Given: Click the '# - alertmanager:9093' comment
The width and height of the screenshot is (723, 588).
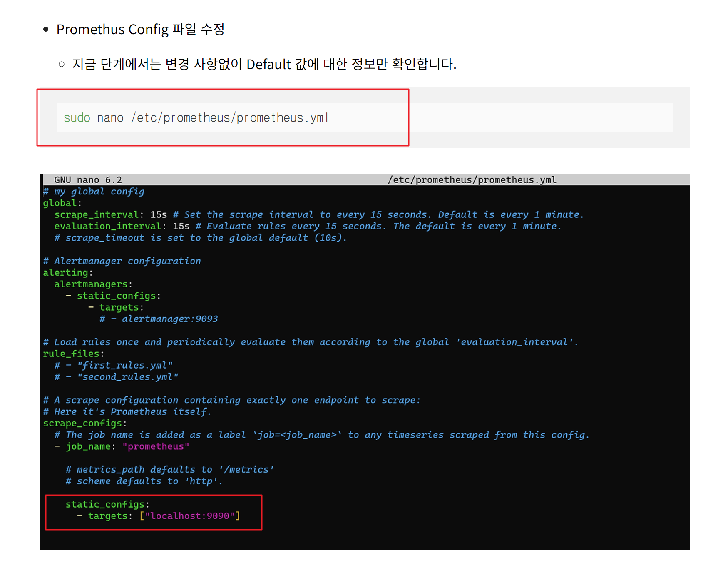Looking at the screenshot, I should [x=159, y=319].
